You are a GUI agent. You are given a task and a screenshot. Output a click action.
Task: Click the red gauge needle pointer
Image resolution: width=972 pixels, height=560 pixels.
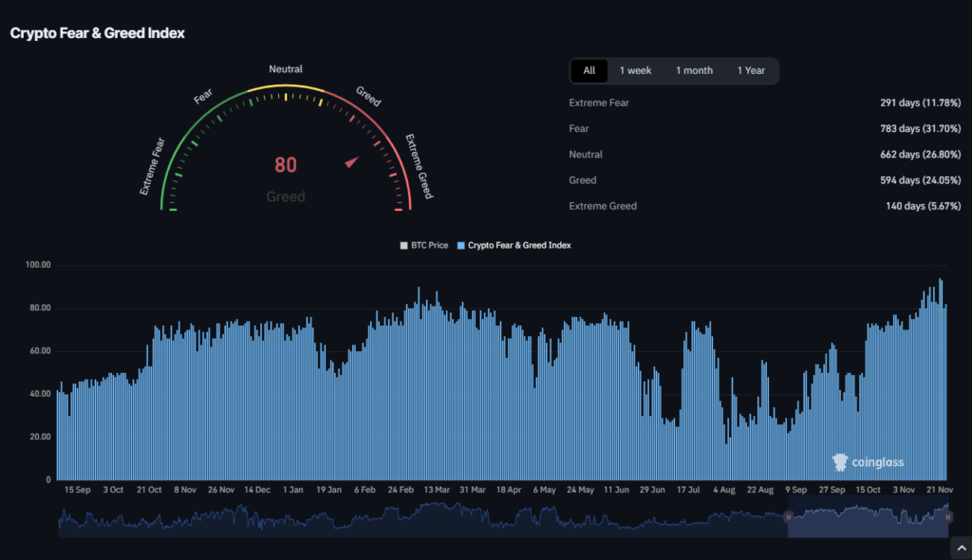[x=351, y=162]
